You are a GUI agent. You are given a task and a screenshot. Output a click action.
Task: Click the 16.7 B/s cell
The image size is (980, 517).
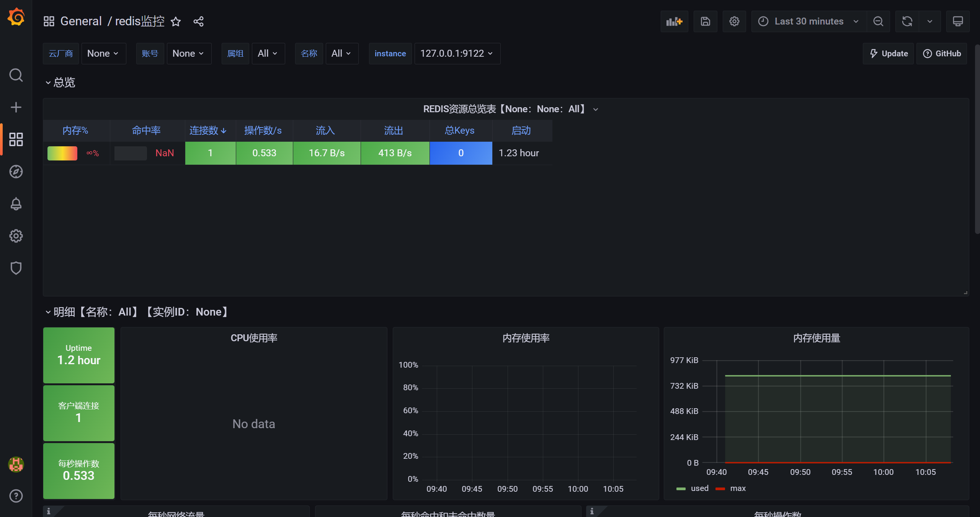[x=327, y=153]
